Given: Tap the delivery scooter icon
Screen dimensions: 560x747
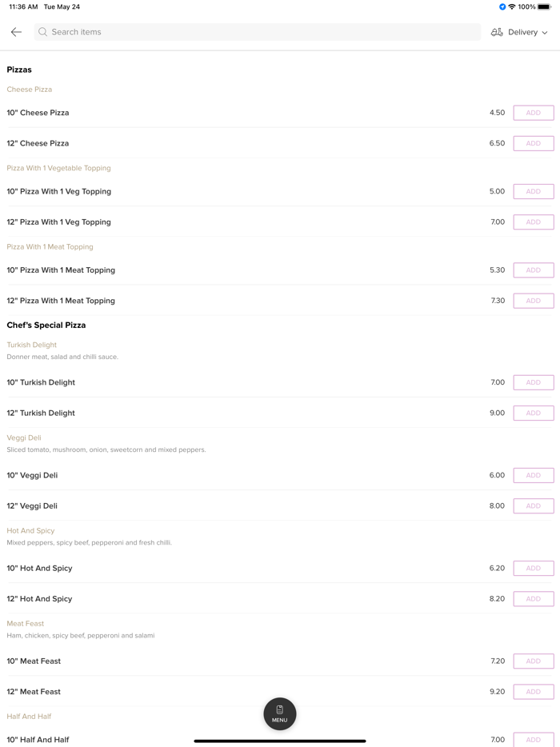Looking at the screenshot, I should (x=497, y=32).
